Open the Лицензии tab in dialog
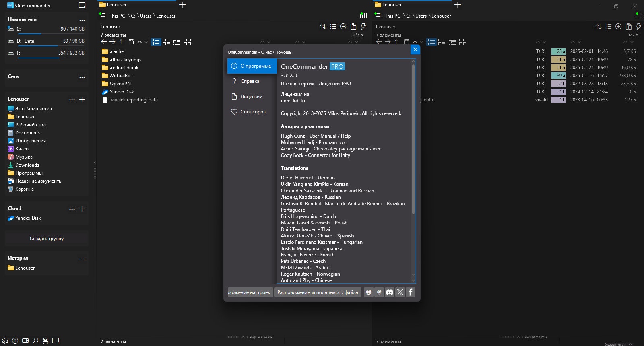644x346 pixels. [252, 97]
